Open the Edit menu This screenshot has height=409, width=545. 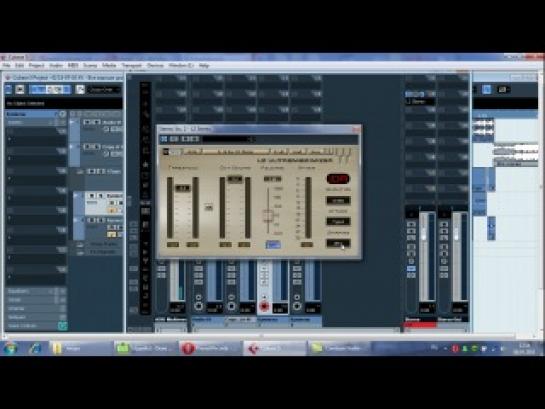tap(19, 65)
